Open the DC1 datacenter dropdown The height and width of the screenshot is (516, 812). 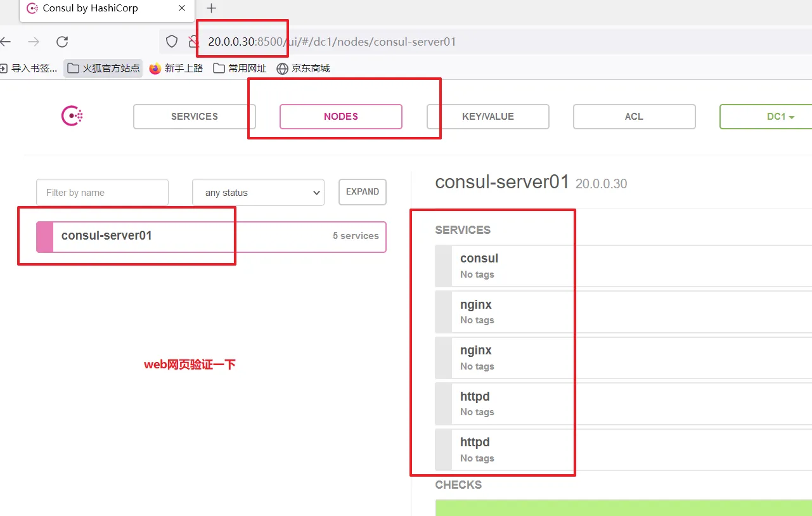click(766, 117)
